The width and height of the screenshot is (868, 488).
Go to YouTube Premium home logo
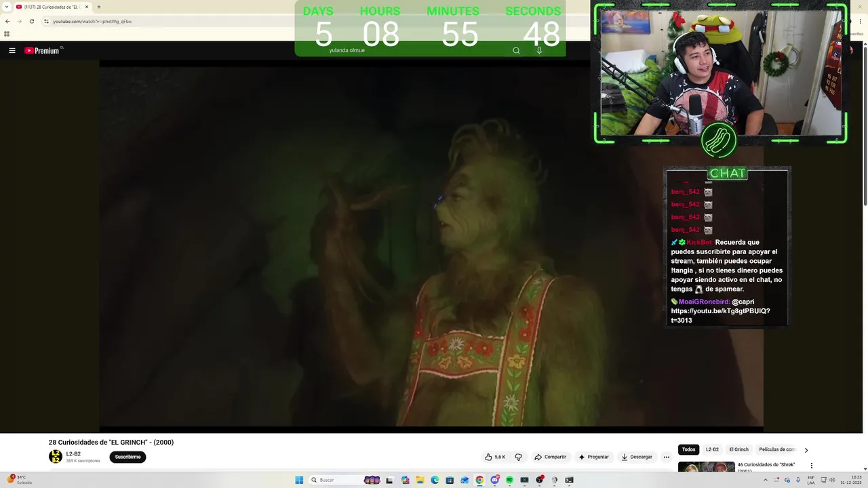point(42,51)
